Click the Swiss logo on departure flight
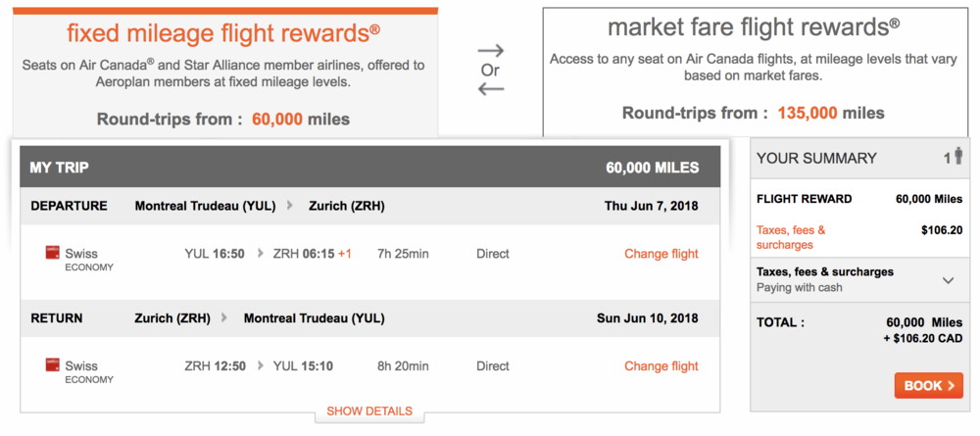Screen dimensions: 980x436 (x=53, y=253)
